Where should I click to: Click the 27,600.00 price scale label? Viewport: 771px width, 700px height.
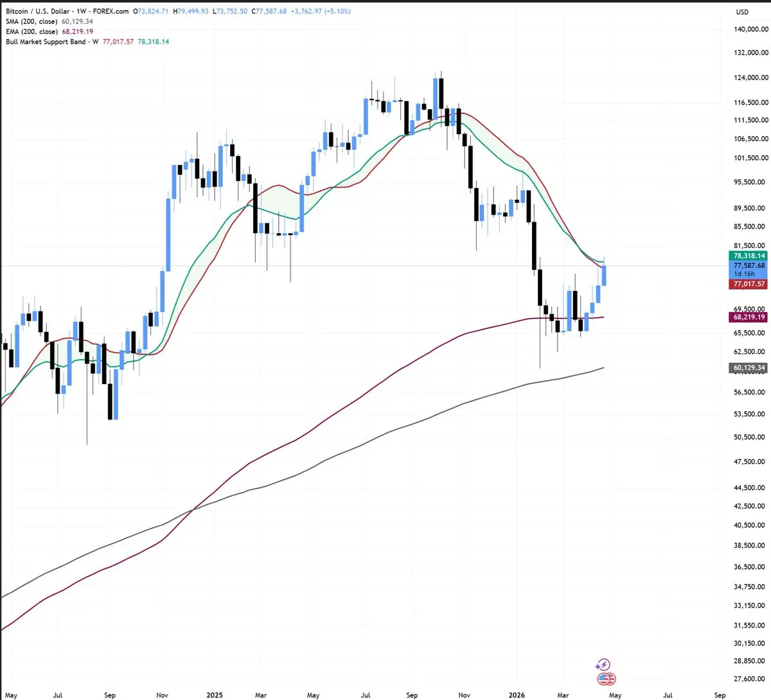(x=750, y=679)
